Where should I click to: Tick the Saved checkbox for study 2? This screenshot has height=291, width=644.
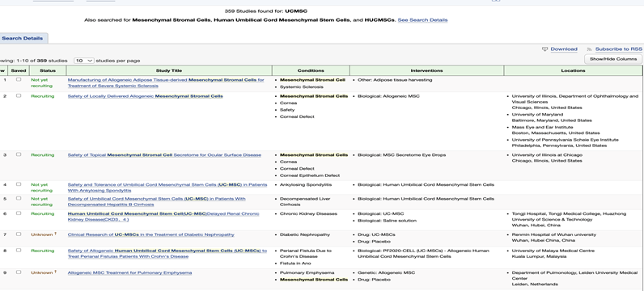(x=19, y=95)
